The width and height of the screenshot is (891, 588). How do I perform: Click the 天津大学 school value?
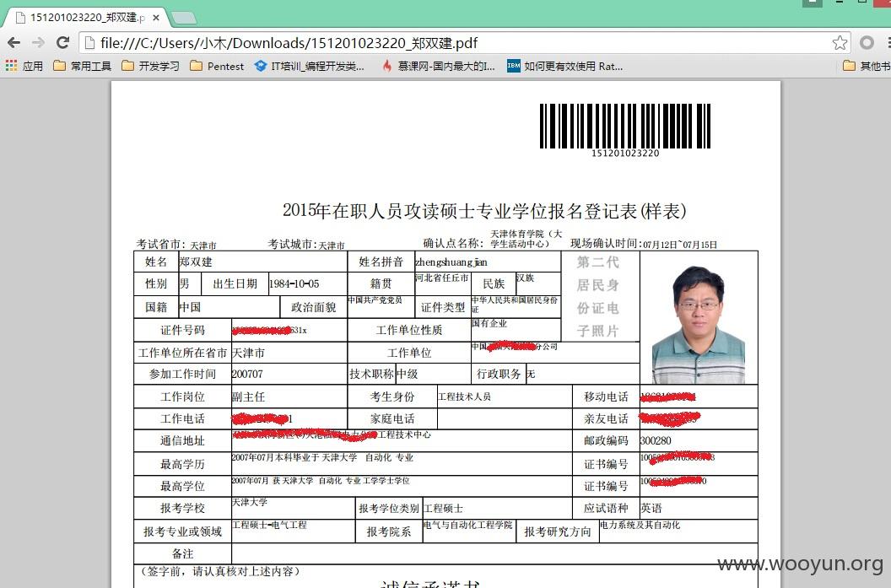click(x=250, y=502)
